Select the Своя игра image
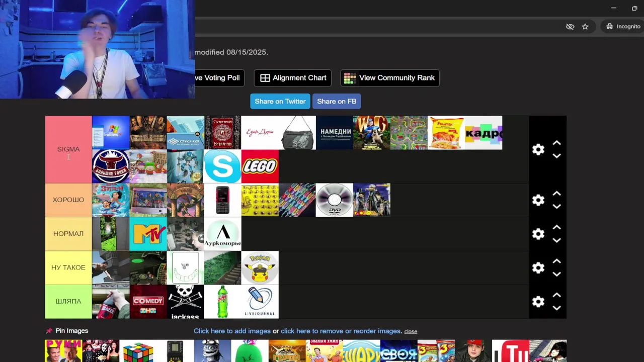The width and height of the screenshot is (644, 362). point(399,351)
